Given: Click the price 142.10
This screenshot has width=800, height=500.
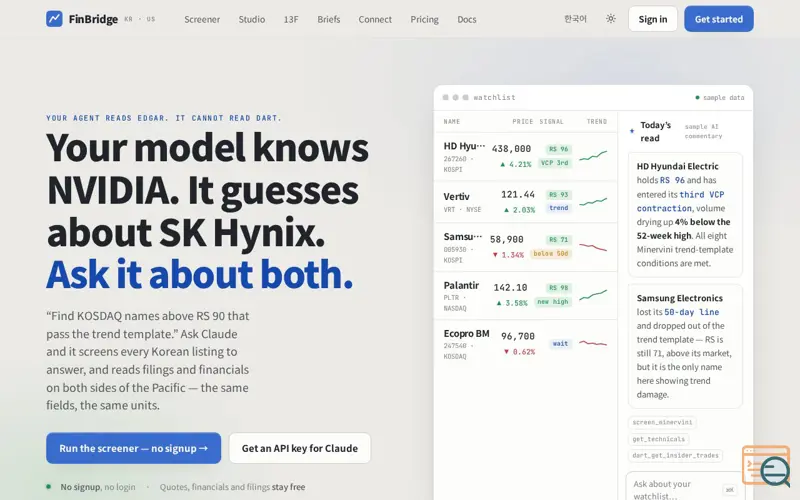Looking at the screenshot, I should tap(510, 288).
